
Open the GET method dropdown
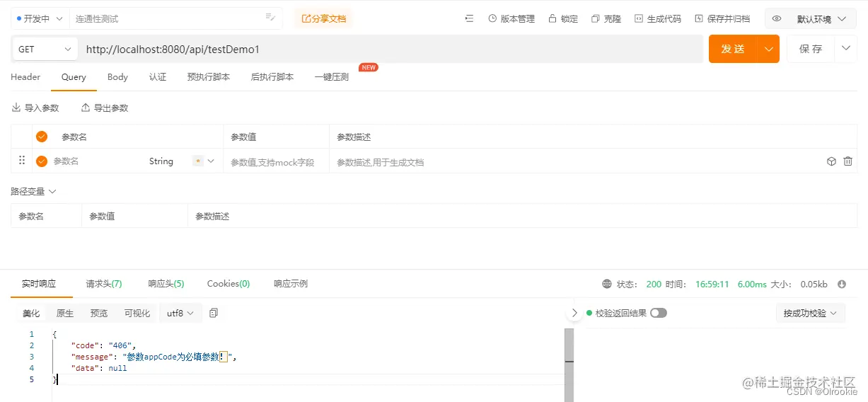[x=45, y=49]
